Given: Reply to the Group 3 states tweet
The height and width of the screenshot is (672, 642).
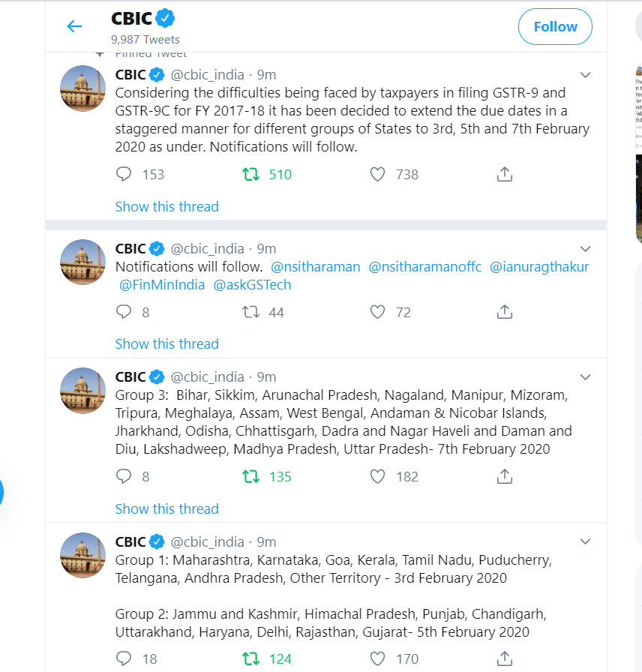Looking at the screenshot, I should 124,476.
